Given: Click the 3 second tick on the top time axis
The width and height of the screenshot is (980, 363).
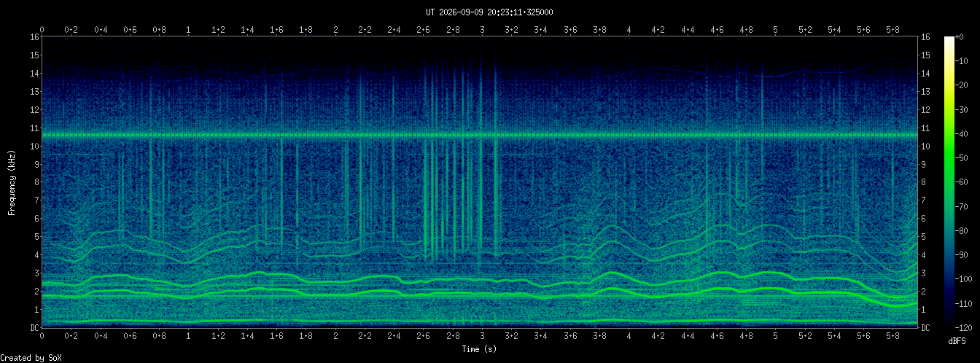Looking at the screenshot, I should click(482, 30).
